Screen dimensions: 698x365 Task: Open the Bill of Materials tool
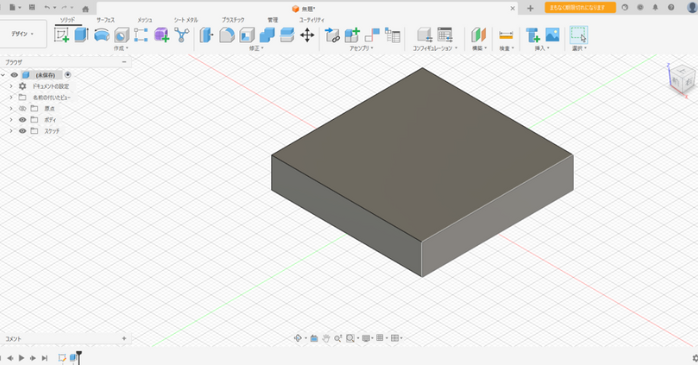tap(393, 35)
